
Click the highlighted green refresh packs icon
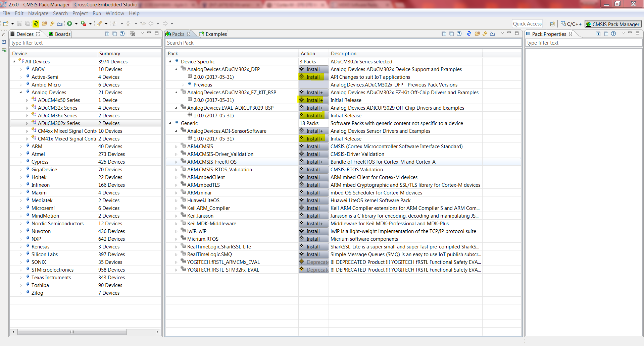[x=36, y=23]
